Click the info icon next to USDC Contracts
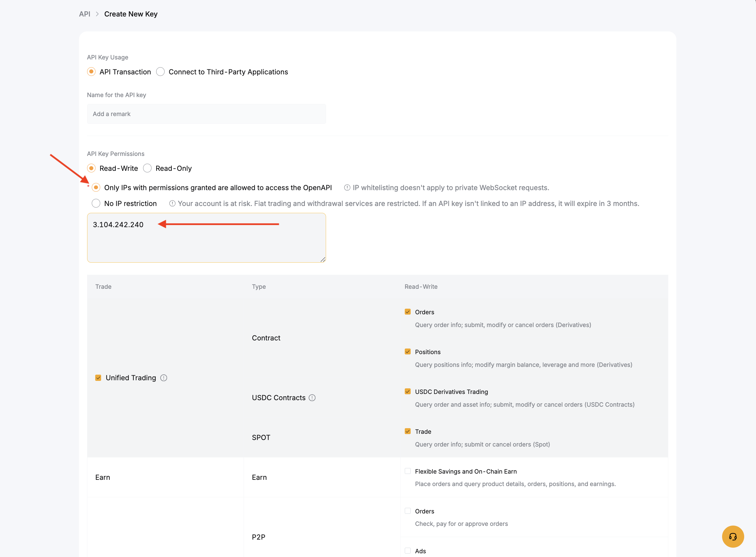Image resolution: width=756 pixels, height=557 pixels. tap(312, 397)
